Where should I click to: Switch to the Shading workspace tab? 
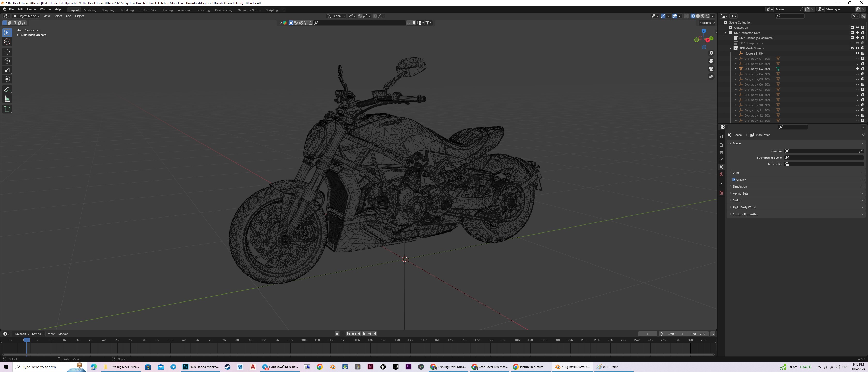point(167,10)
